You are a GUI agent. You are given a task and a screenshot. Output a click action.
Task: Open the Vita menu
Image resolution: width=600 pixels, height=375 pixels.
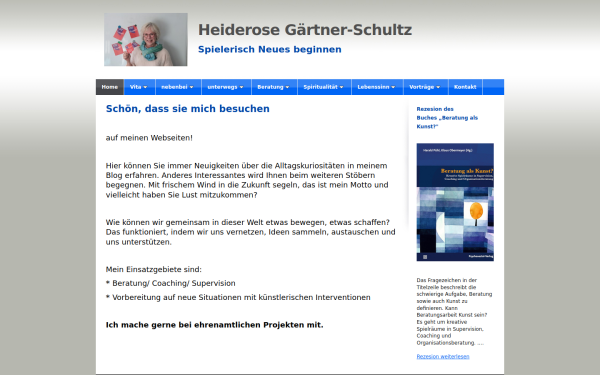(139, 87)
